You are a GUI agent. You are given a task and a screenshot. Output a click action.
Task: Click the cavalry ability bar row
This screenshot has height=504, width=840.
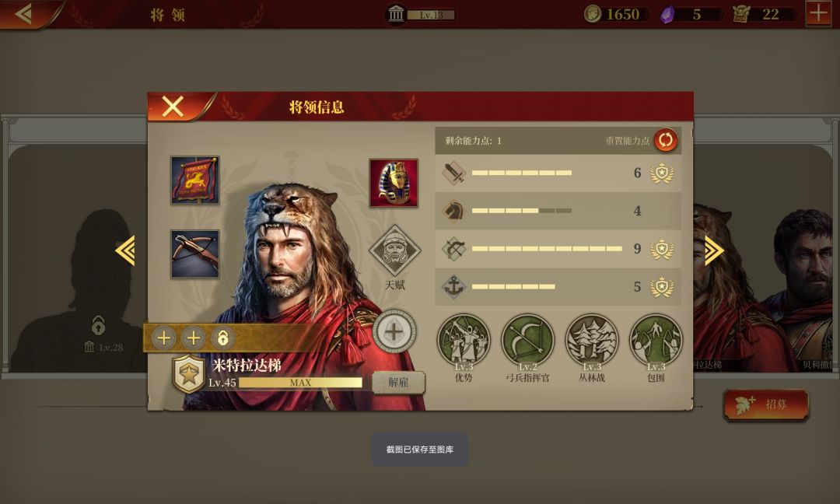click(x=558, y=211)
